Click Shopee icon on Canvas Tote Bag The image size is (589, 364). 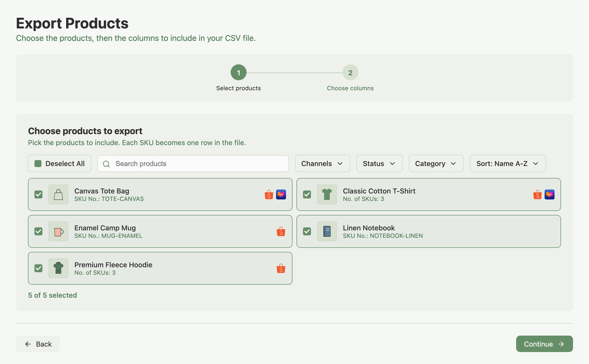coord(269,194)
